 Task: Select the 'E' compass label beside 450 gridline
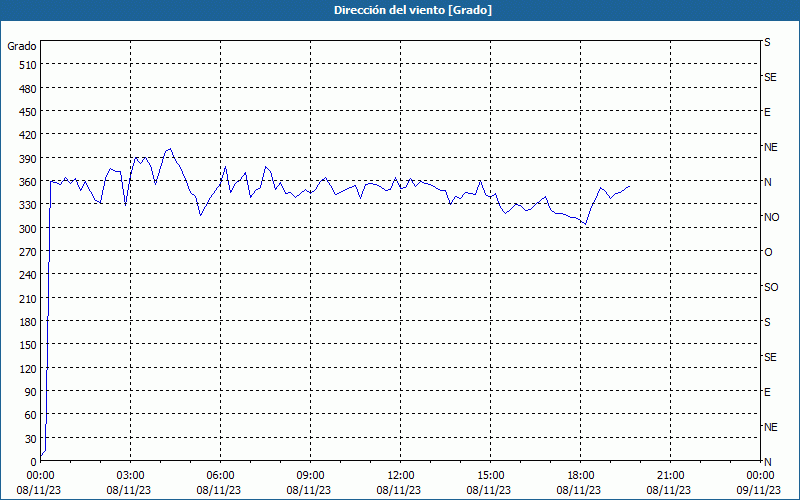pos(767,112)
